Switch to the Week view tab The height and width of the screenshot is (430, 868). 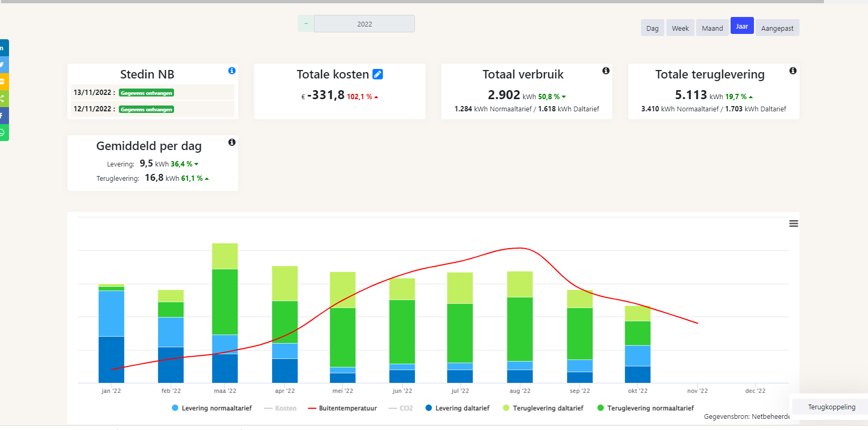pyautogui.click(x=680, y=28)
